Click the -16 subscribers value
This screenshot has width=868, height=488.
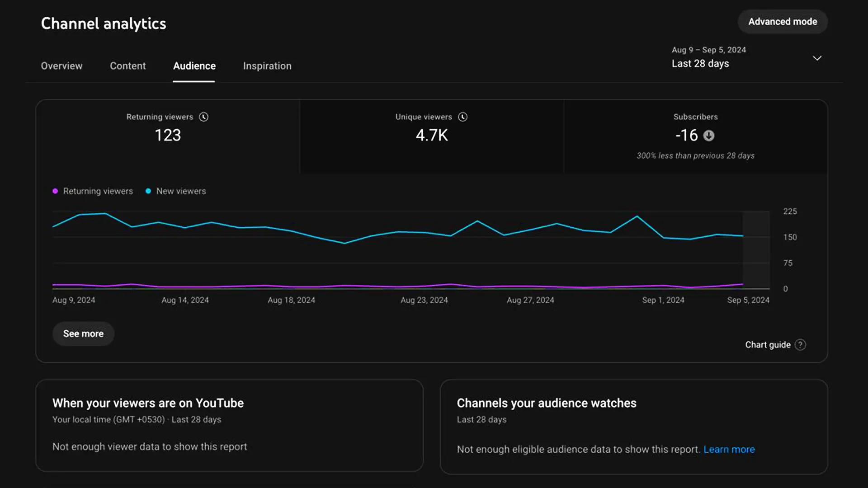687,135
